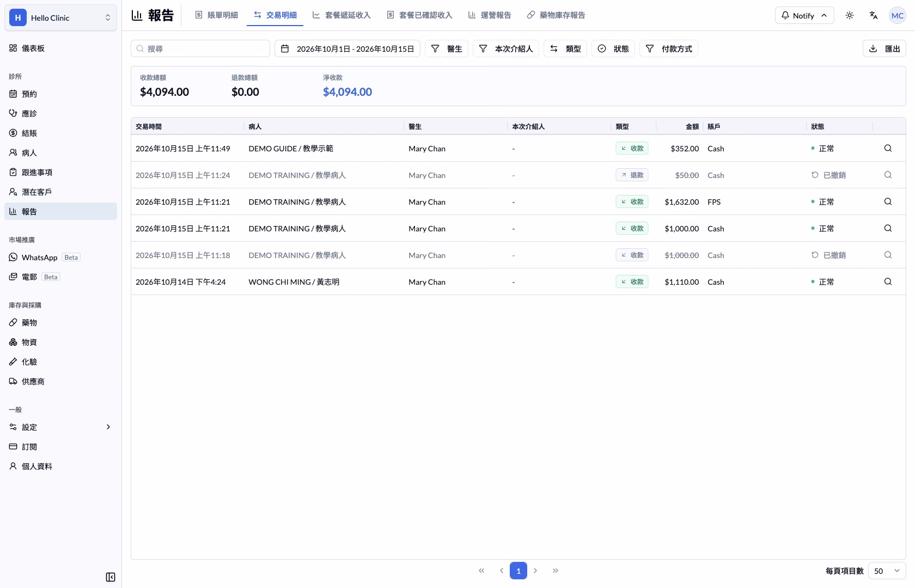
Task: Open the date range picker
Action: 347,48
